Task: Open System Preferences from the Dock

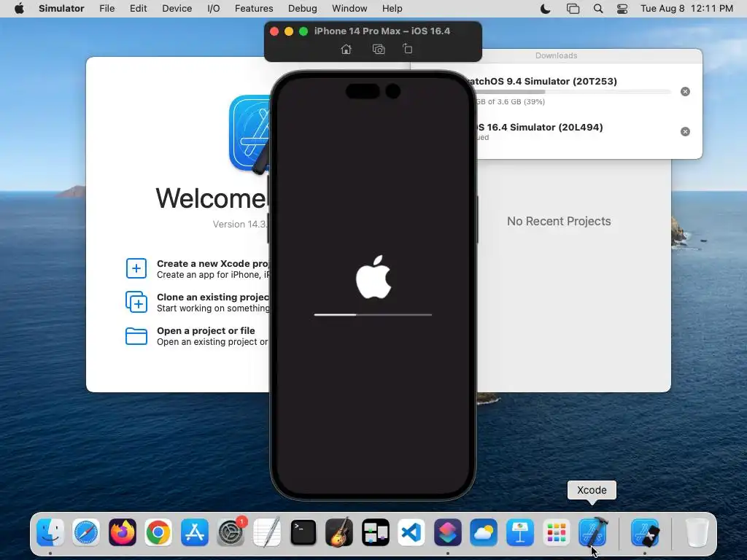Action: tap(231, 532)
